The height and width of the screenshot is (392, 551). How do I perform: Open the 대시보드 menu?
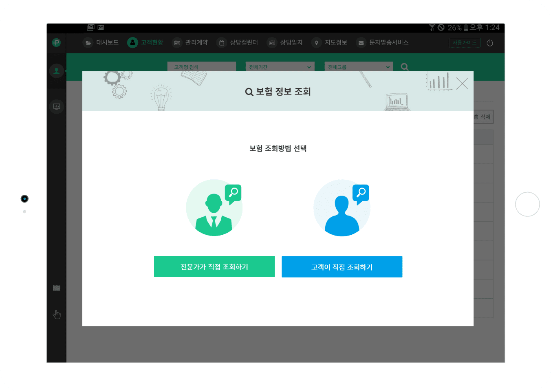click(x=107, y=42)
